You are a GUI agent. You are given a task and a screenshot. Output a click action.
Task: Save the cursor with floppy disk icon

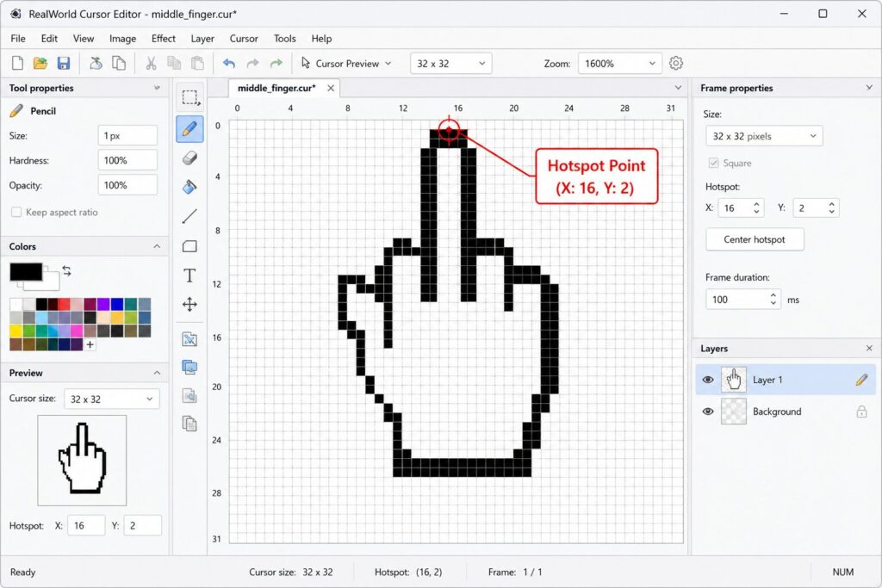64,63
